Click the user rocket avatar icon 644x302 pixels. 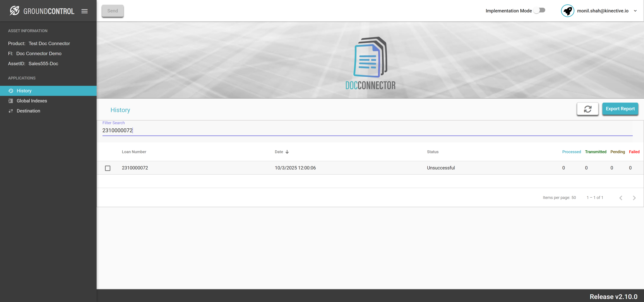[567, 11]
